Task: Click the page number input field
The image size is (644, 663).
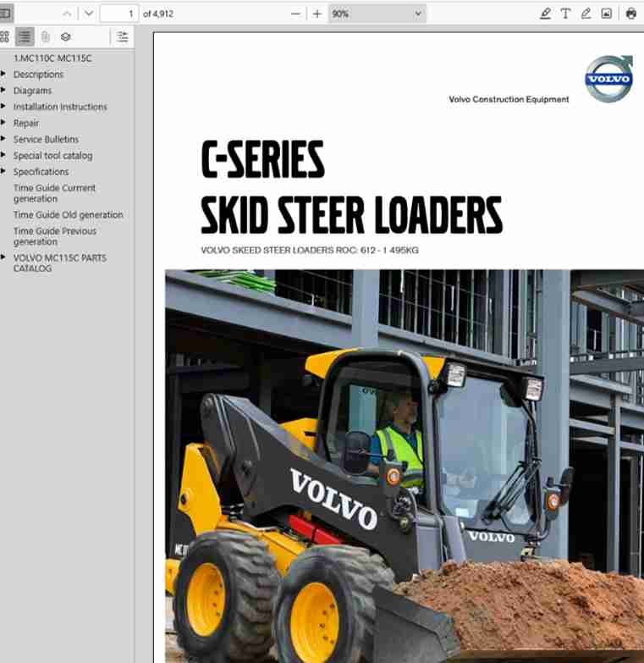Action: (x=118, y=14)
